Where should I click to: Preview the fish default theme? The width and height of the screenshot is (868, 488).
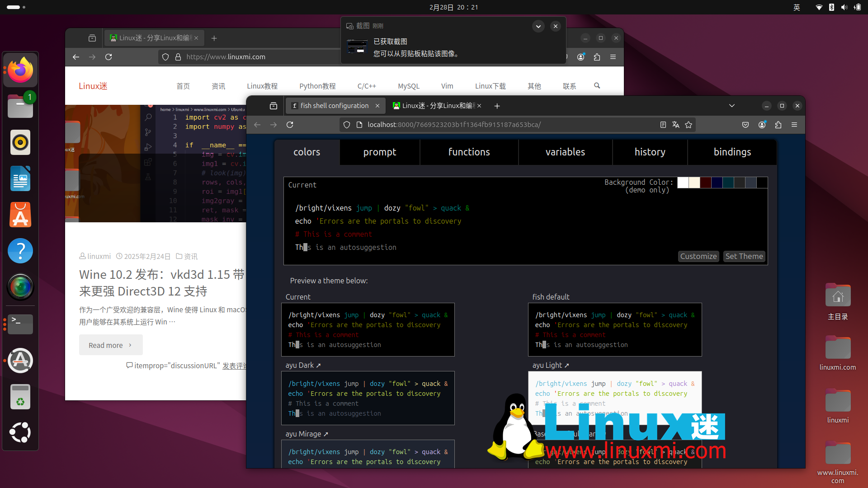[x=615, y=330]
